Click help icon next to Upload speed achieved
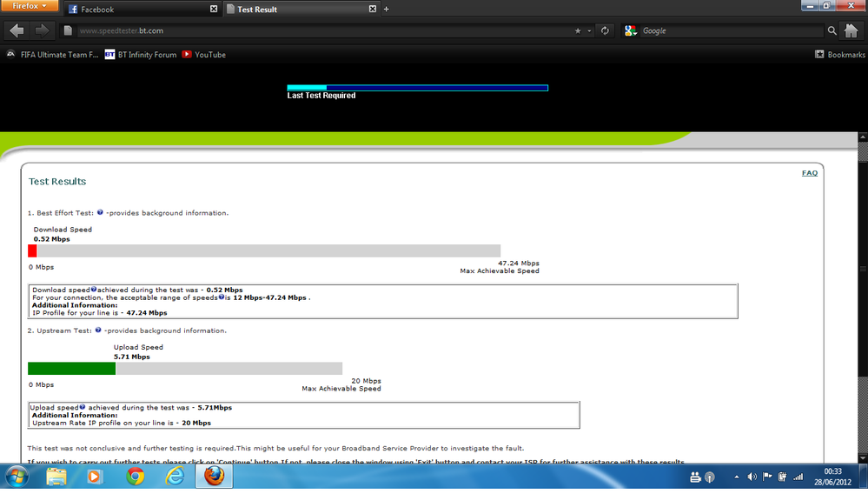868x494 pixels. point(83,407)
